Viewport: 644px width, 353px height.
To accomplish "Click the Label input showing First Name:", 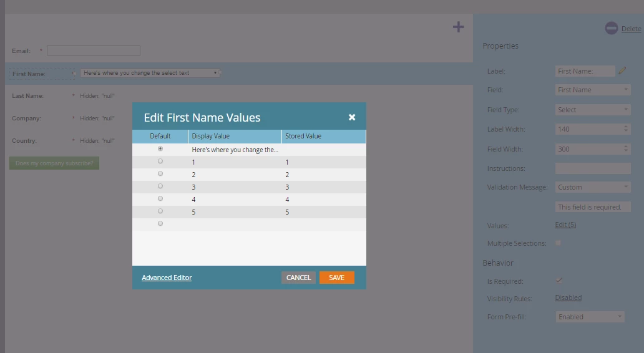I will point(585,71).
